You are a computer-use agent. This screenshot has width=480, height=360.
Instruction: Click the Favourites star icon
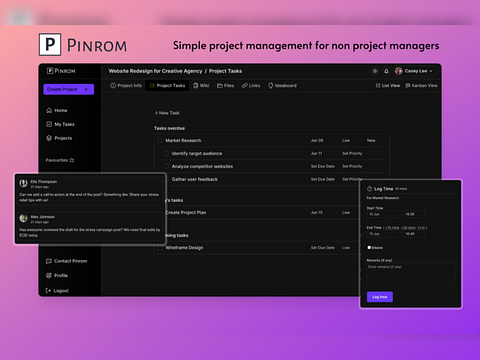72,160
